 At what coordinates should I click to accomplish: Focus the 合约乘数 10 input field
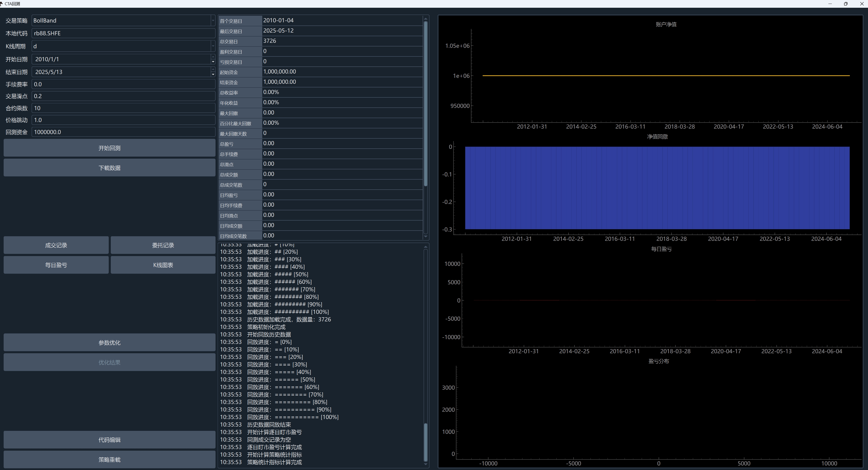pos(123,108)
